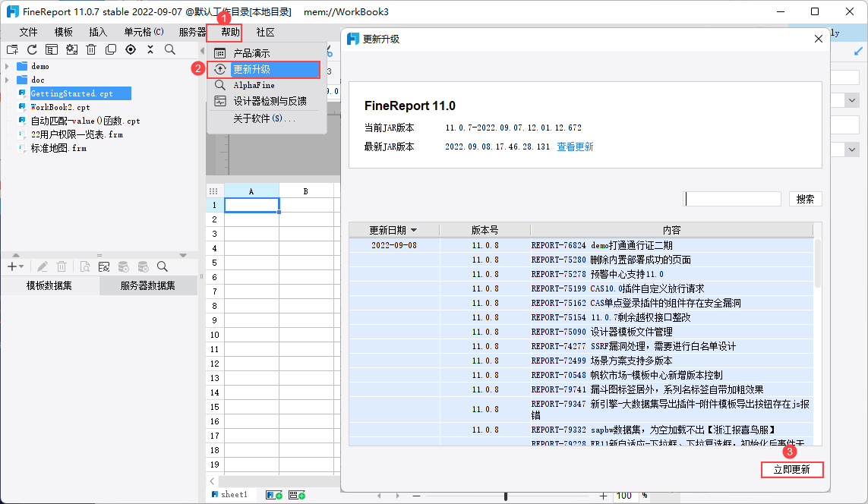The height and width of the screenshot is (504, 868).
Task: Open the lower dropdown in right property panel
Action: (x=852, y=149)
